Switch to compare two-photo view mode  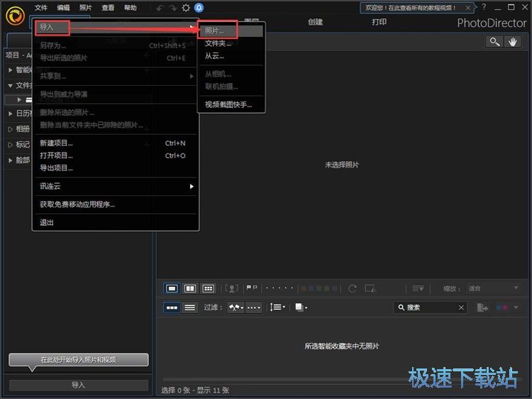pyautogui.click(x=190, y=288)
